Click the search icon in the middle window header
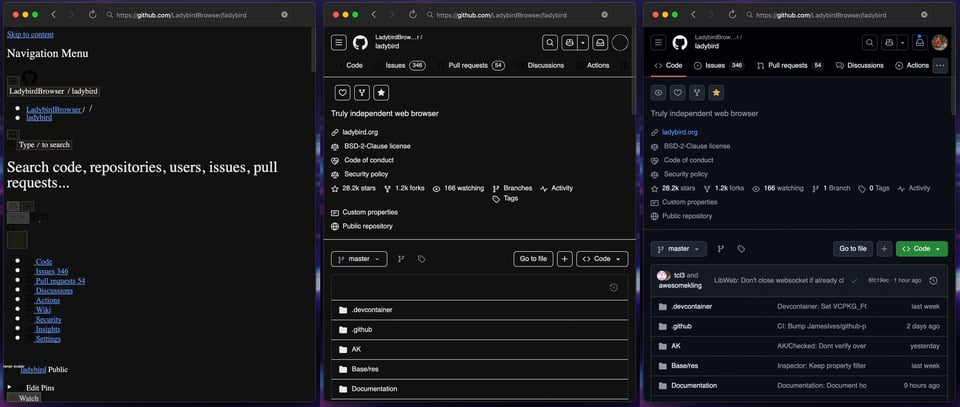This screenshot has height=407, width=960. pos(550,42)
